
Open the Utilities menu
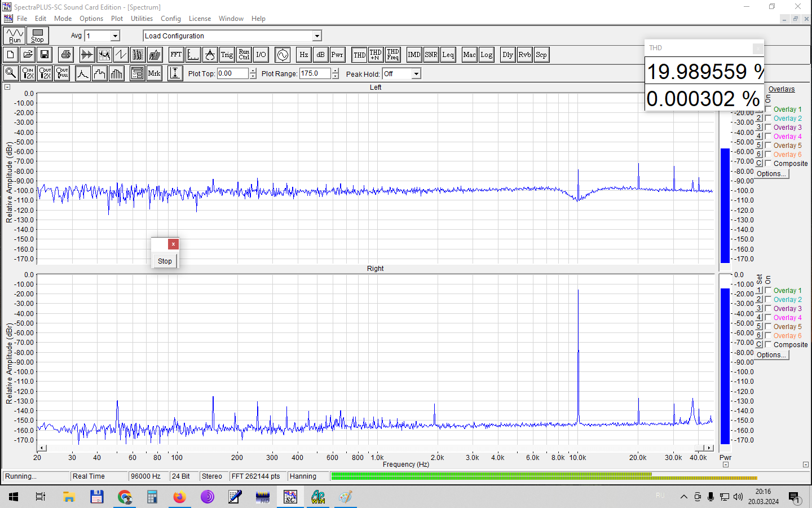coord(142,19)
